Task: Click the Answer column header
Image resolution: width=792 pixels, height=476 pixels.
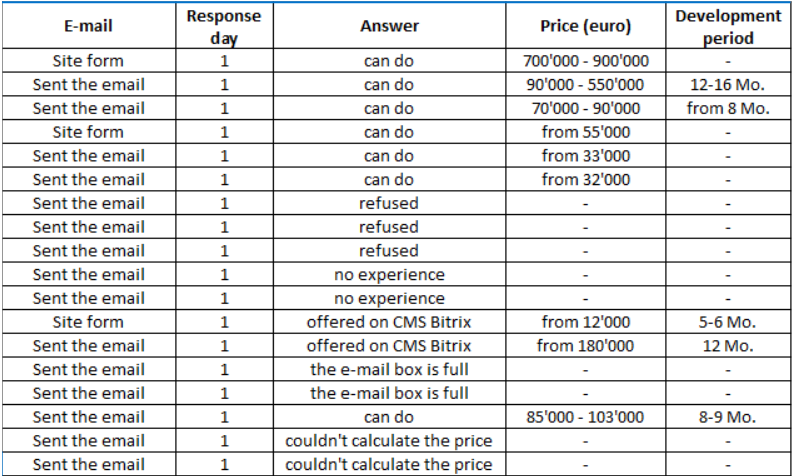Action: coord(389,27)
